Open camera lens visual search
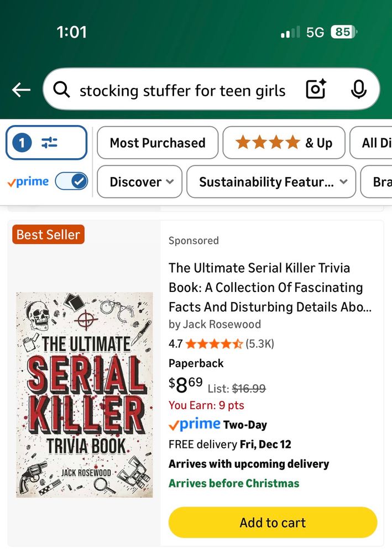Screen dimensions: 392x553 coord(316,90)
